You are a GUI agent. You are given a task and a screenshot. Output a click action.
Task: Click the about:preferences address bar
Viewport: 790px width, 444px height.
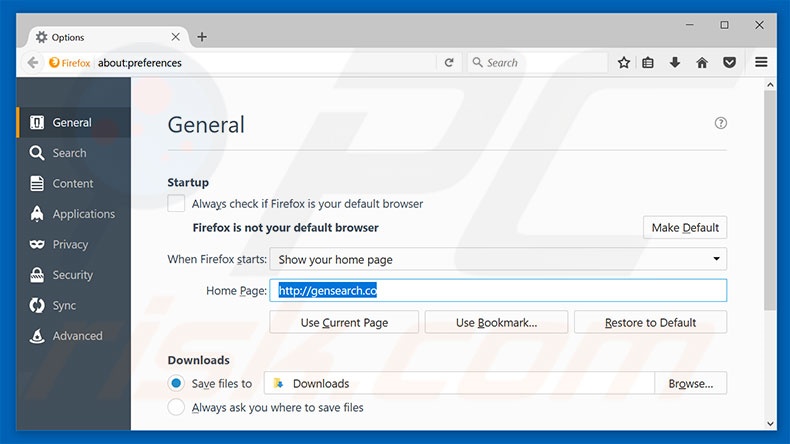265,62
